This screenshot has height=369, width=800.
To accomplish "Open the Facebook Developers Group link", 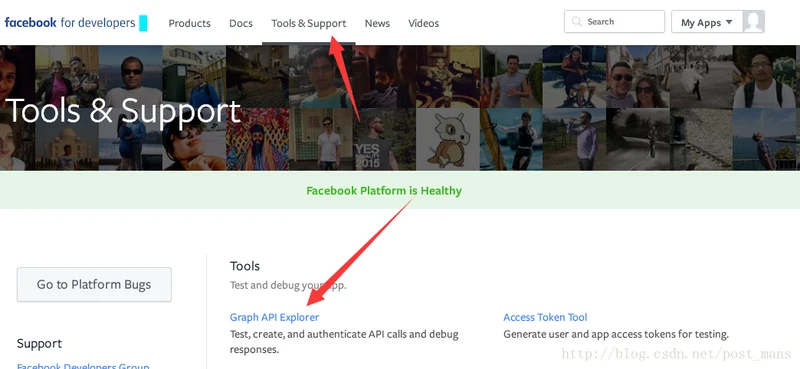I will tap(83, 365).
